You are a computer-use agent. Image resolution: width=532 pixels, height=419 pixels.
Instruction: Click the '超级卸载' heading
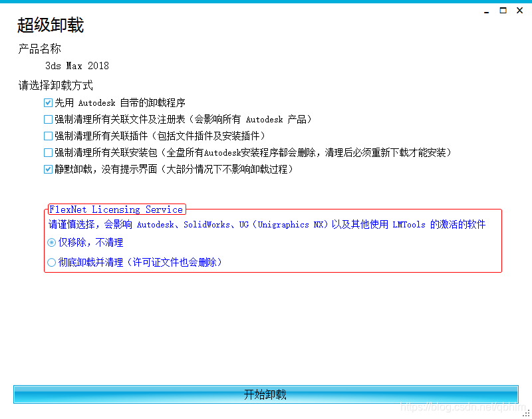pos(51,25)
